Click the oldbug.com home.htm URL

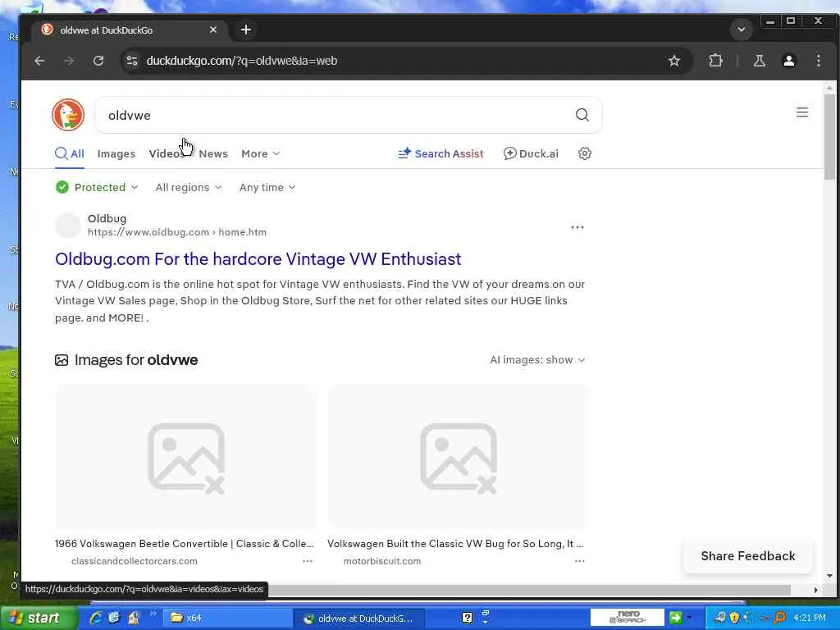click(x=177, y=232)
